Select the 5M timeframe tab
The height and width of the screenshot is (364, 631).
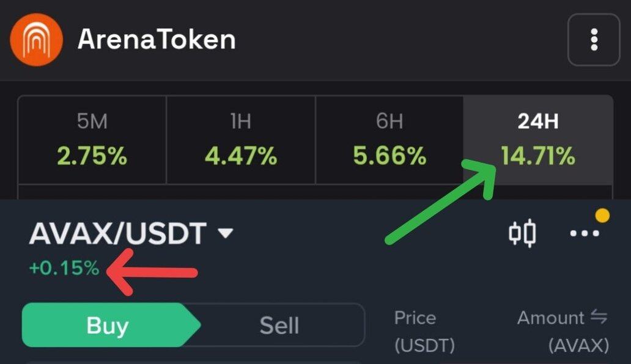click(92, 140)
